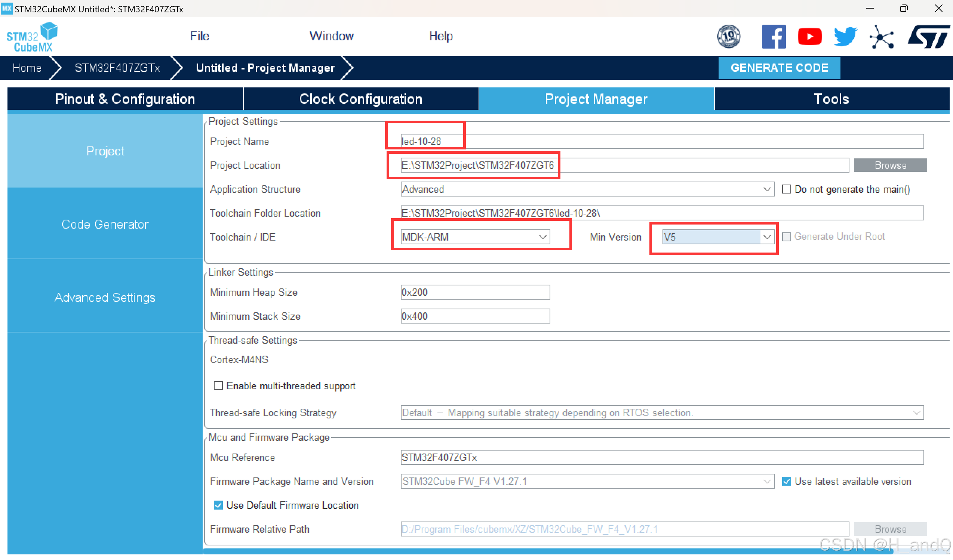Switch to the Tools tab
The image size is (953, 560).
click(x=831, y=99)
